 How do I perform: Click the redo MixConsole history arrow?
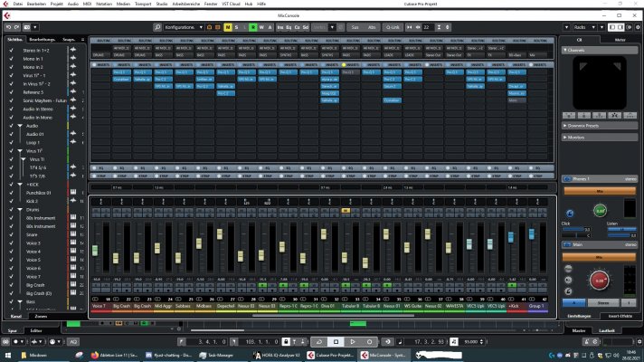click(16, 27)
